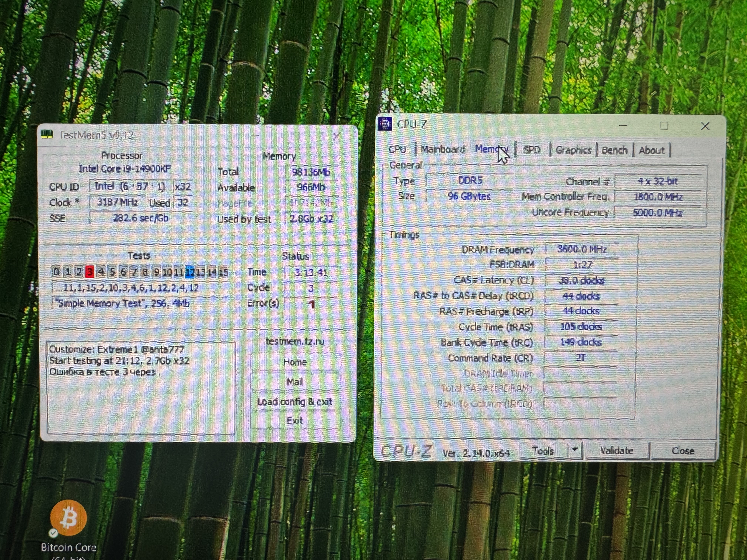The width and height of the screenshot is (747, 560).
Task: Select the About tab in CPU-Z
Action: click(x=651, y=150)
